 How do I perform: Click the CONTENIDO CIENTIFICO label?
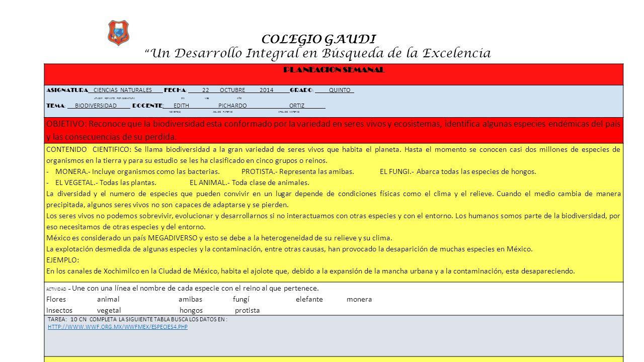88,149
